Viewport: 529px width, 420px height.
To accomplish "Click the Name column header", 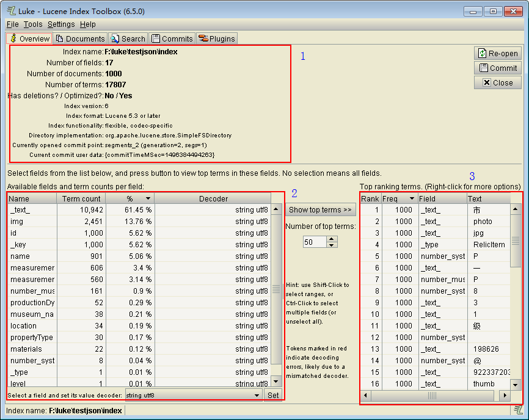I will (x=32, y=198).
